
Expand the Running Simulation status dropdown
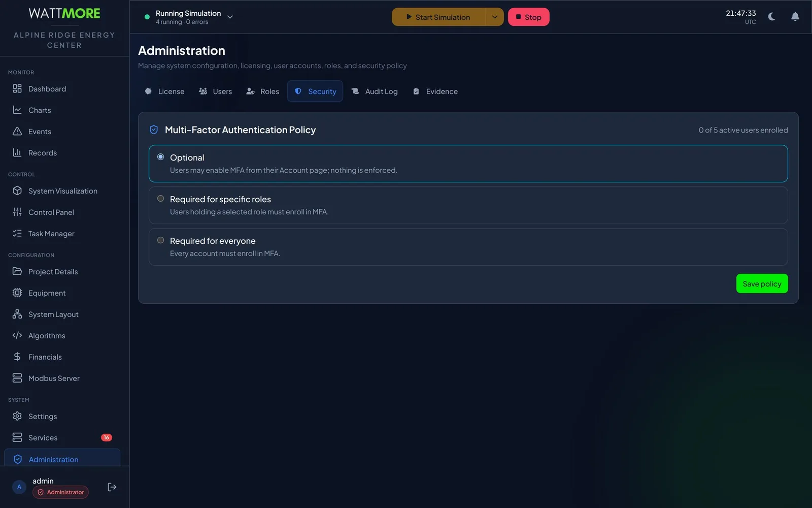[230, 17]
